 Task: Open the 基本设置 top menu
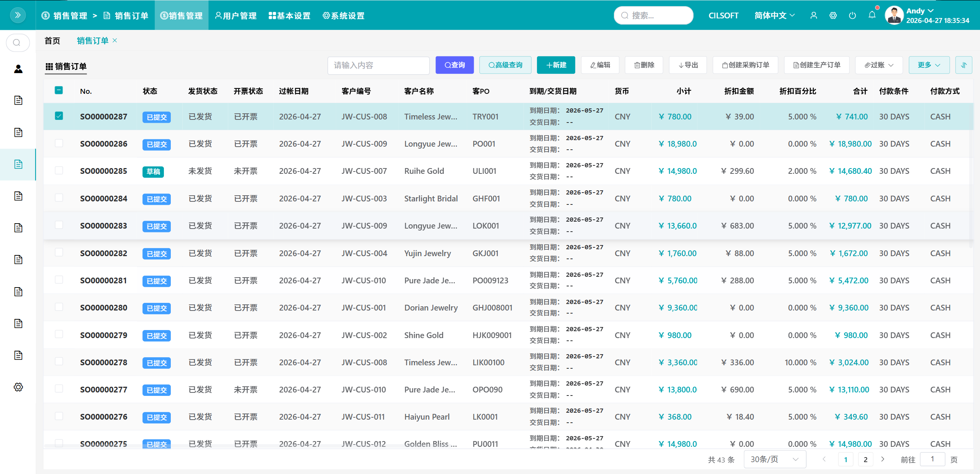pos(290,15)
